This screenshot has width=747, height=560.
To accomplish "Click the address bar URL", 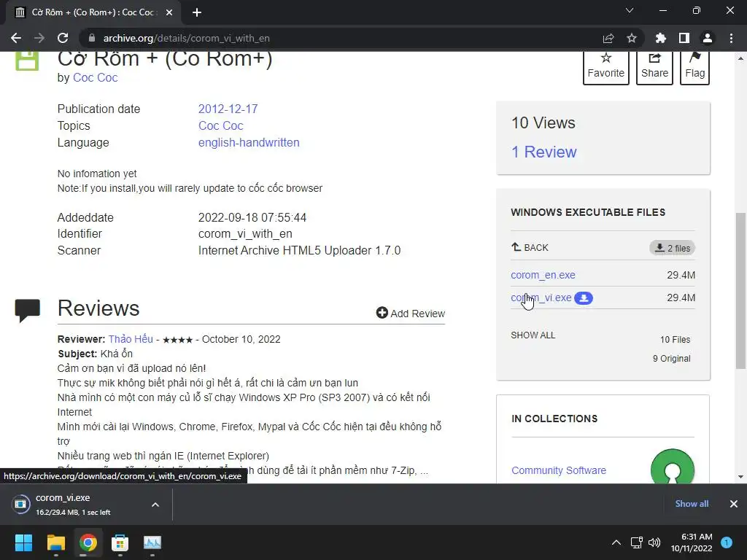I will point(186,38).
